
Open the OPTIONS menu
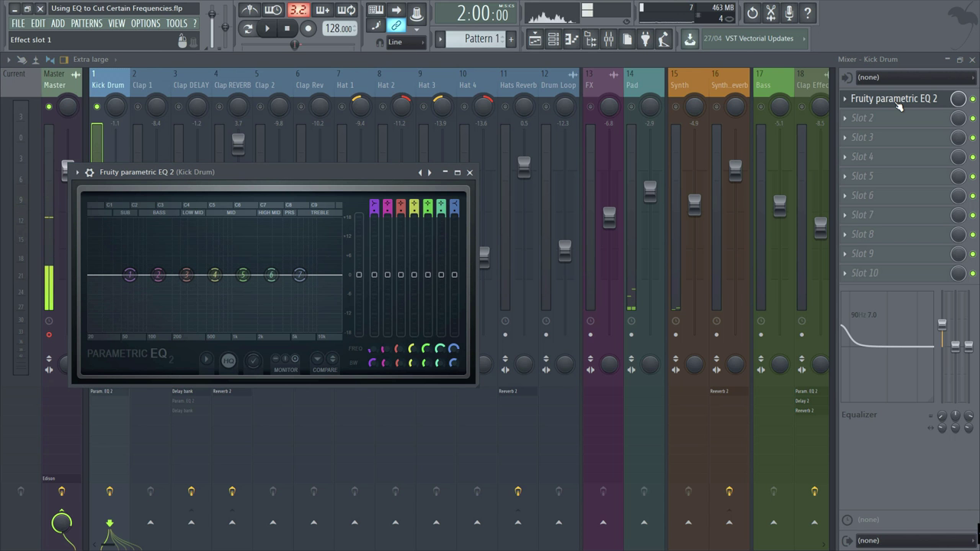(x=145, y=24)
